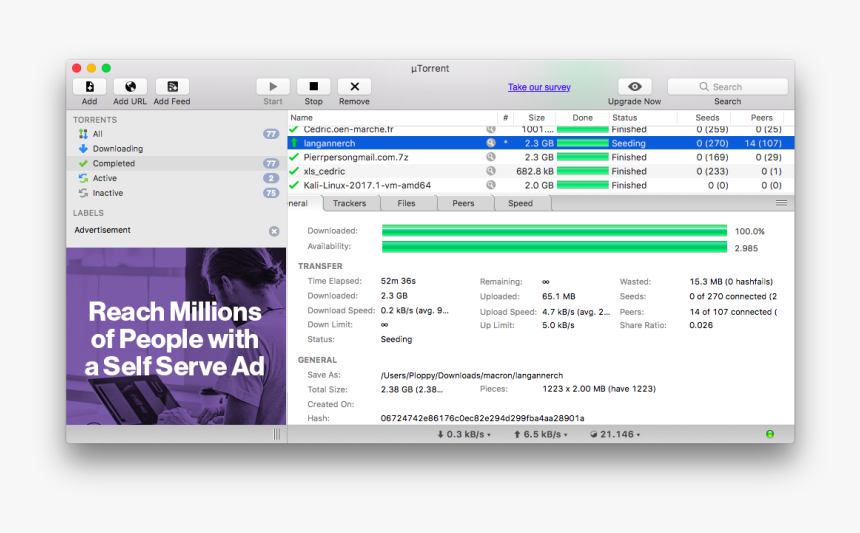860x533 pixels.
Task: Select the langannerch torrent row
Action: pyautogui.click(x=541, y=143)
